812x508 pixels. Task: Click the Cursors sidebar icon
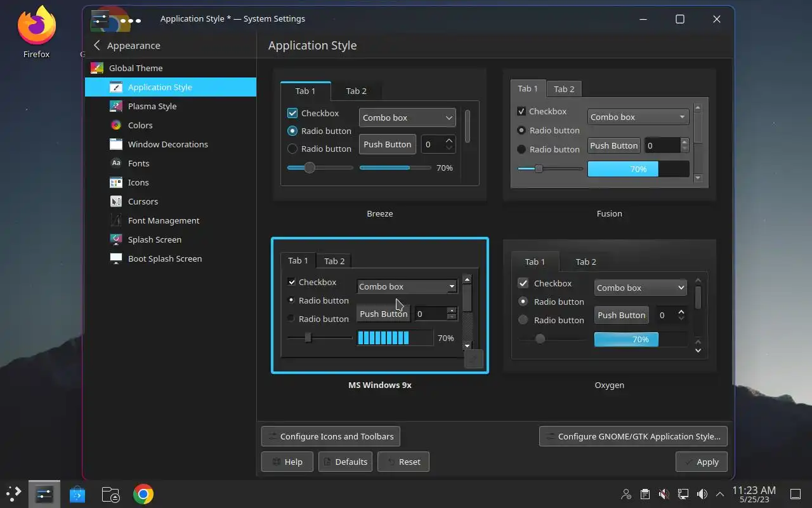(116, 201)
